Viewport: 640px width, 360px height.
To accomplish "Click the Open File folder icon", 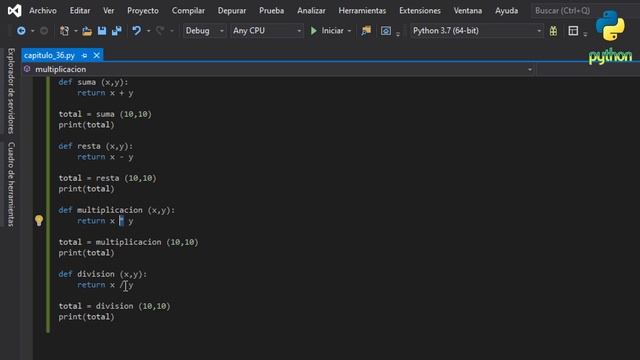I will click(87, 31).
